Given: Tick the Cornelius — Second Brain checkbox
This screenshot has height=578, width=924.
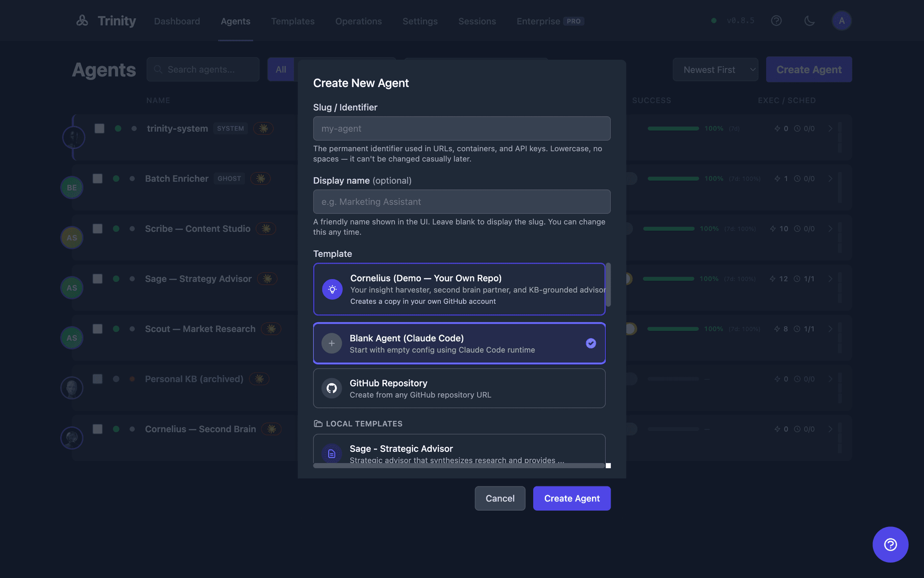Looking at the screenshot, I should [x=98, y=429].
